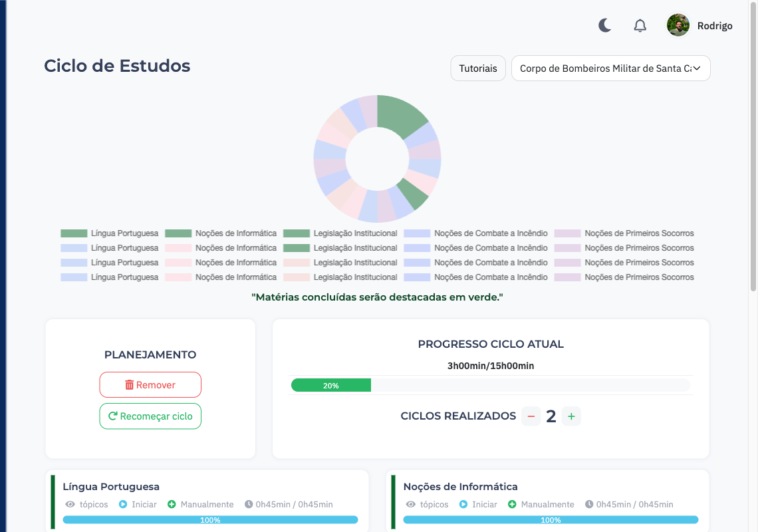
Task: Click the Remover planning button
Action: 150,385
